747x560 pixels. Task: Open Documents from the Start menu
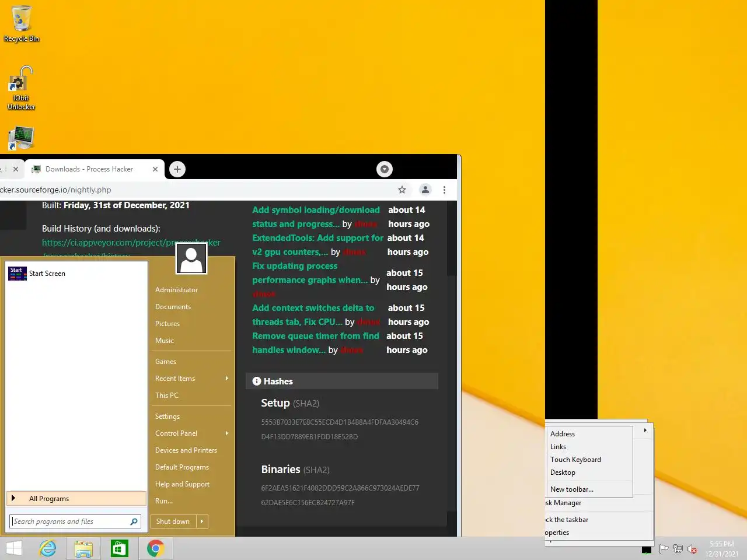tap(173, 307)
